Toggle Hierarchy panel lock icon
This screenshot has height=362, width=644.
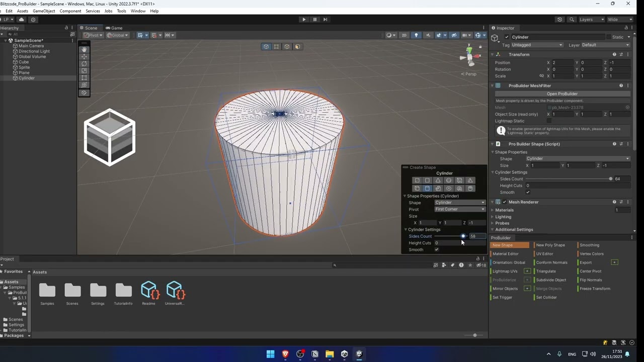pyautogui.click(x=66, y=28)
